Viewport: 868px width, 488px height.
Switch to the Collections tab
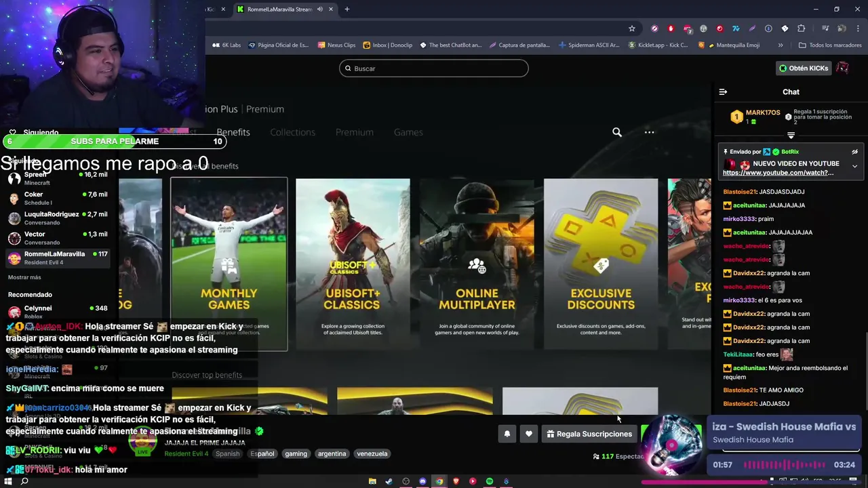click(292, 132)
